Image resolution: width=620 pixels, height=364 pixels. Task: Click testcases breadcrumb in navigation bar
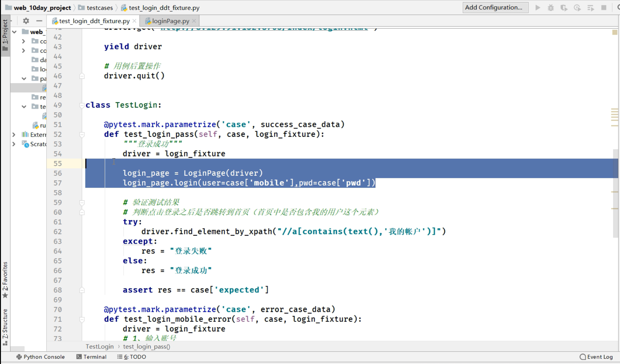tap(100, 8)
